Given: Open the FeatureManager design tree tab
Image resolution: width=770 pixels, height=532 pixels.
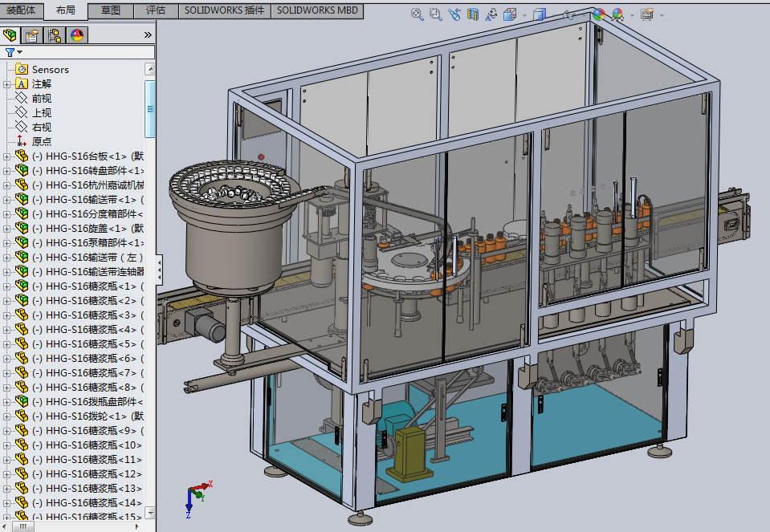Looking at the screenshot, I should click(10, 35).
